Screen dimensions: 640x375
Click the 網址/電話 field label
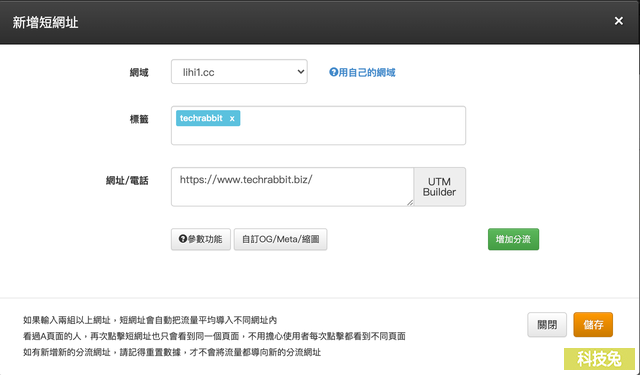pyautogui.click(x=127, y=180)
